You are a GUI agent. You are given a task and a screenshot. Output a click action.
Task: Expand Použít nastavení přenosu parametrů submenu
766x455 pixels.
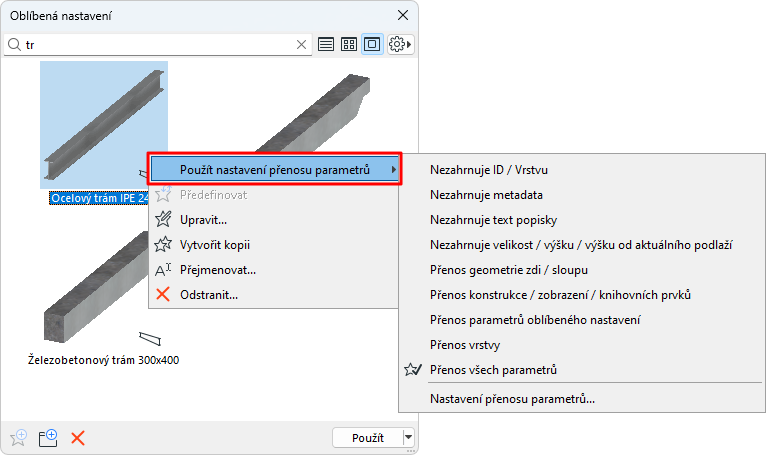click(x=275, y=169)
